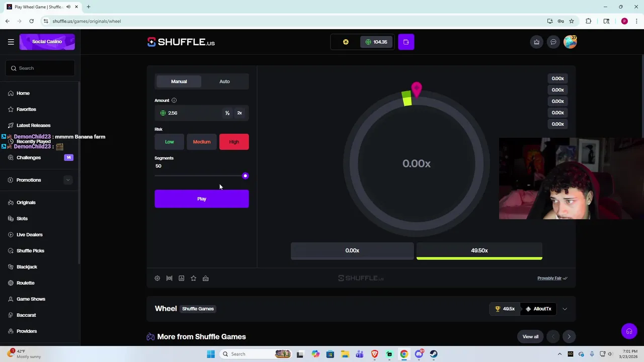Click View all Shuffle Games
The width and height of the screenshot is (644, 362).
click(x=530, y=337)
